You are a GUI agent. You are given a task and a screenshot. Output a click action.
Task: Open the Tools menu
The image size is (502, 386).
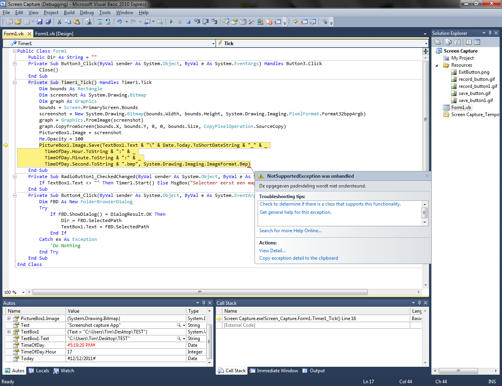pos(105,12)
